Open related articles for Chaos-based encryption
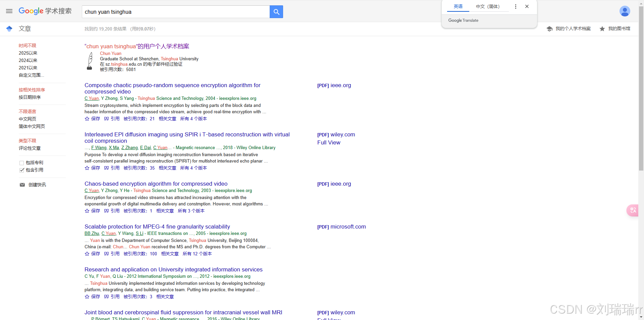 click(165, 211)
